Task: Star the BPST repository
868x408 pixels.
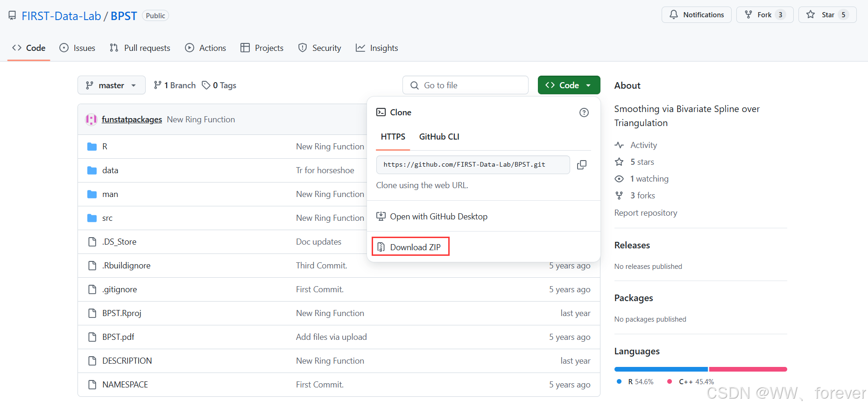Action: tap(827, 15)
